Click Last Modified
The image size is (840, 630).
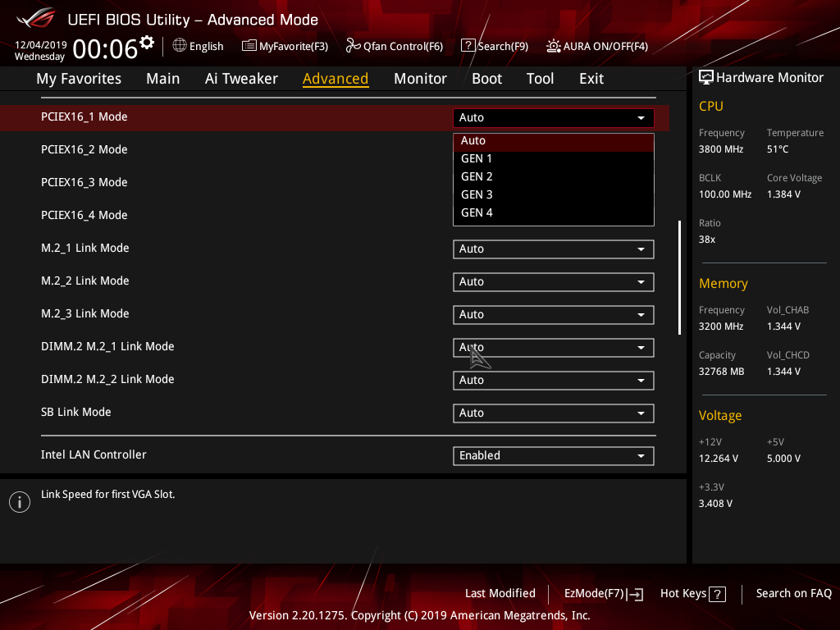pyautogui.click(x=500, y=593)
